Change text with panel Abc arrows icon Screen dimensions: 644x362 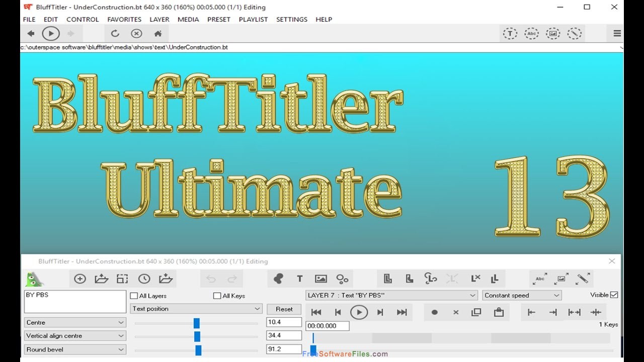point(540,279)
